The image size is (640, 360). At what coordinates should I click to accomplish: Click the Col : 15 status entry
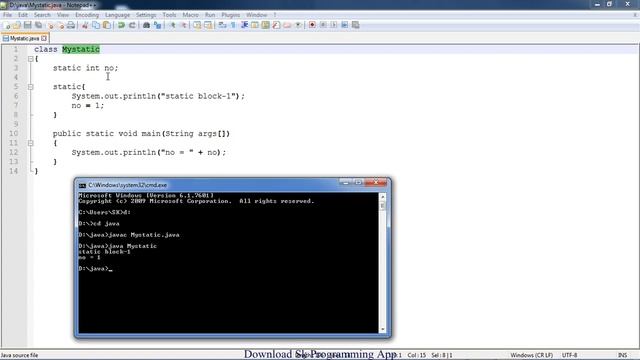(416, 355)
